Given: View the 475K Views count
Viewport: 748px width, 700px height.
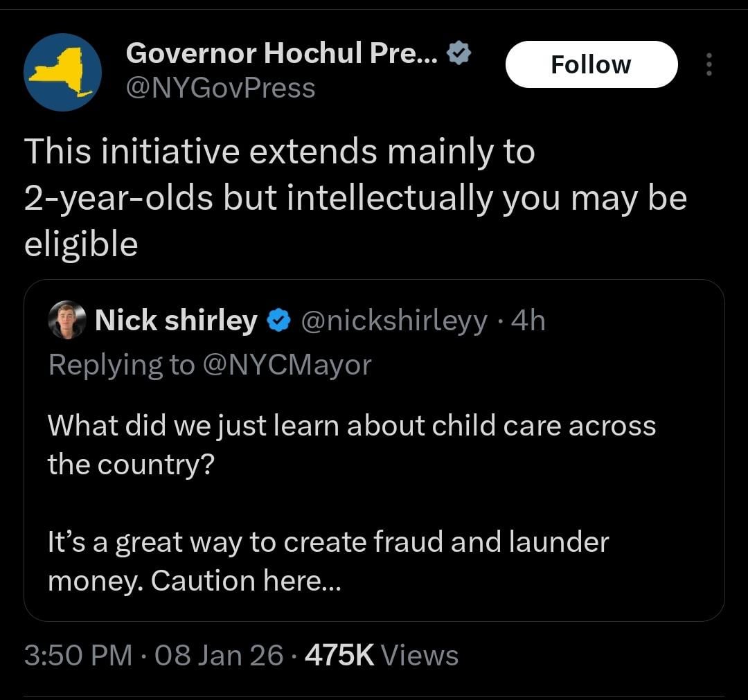Looking at the screenshot, I should coord(381,655).
